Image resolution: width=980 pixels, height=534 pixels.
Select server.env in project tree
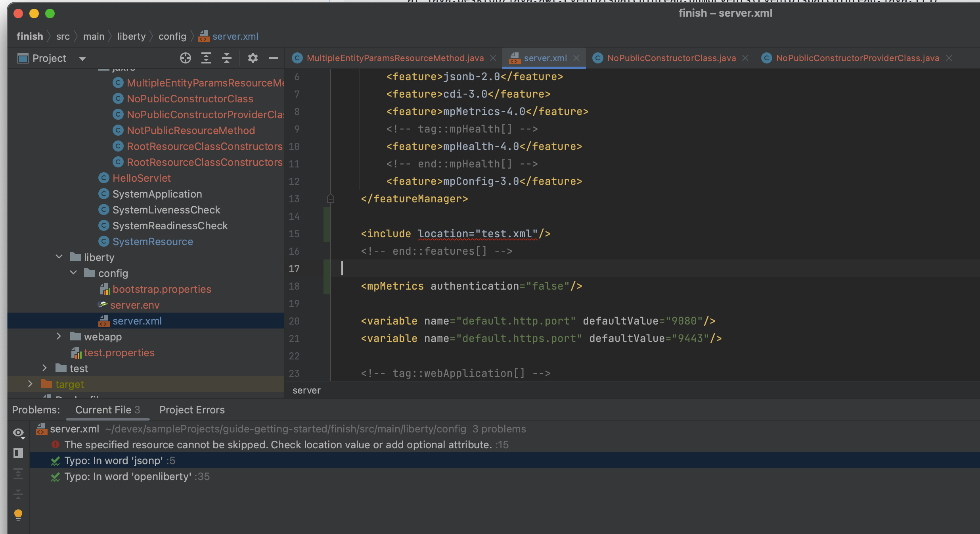tap(135, 305)
